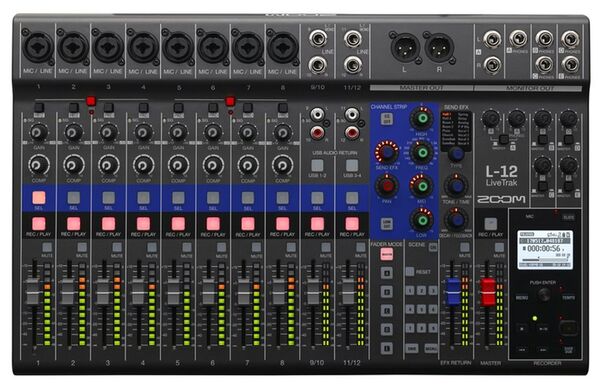
Task: Click the recorder stop button
Action: point(522,328)
